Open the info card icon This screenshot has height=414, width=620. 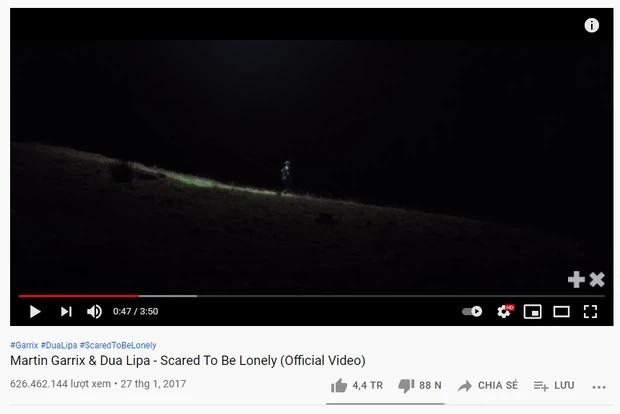point(592,25)
